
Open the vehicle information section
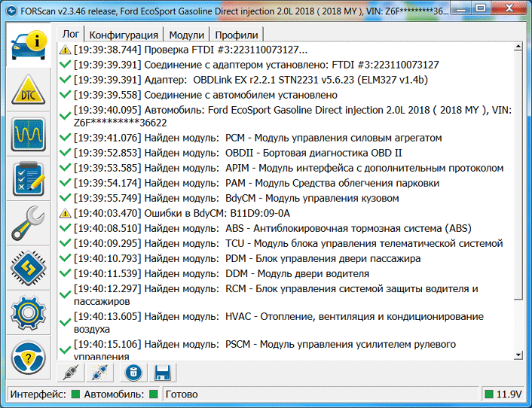click(29, 45)
